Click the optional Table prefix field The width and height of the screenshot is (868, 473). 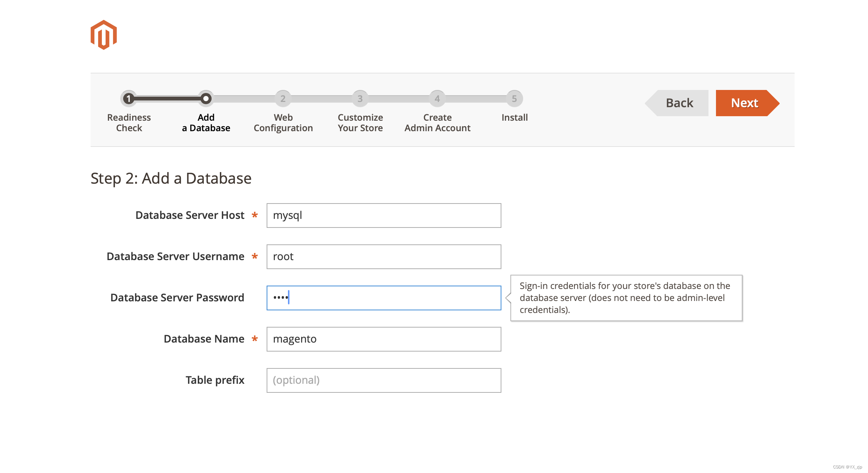click(x=384, y=380)
